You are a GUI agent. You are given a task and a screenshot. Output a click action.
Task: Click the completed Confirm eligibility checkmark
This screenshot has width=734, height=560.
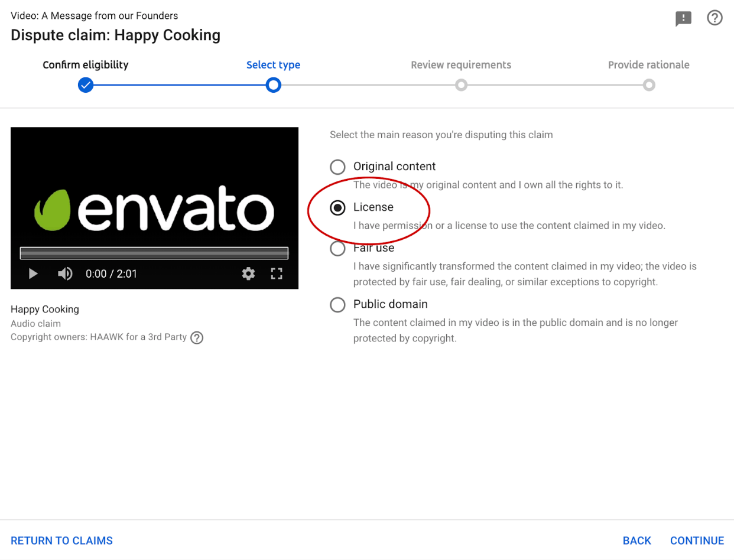coord(86,85)
